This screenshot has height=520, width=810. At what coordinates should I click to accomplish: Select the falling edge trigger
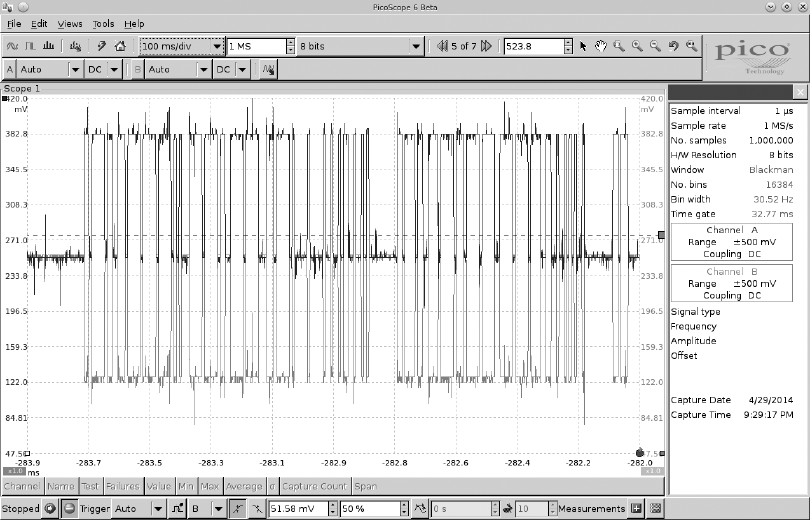[257, 509]
